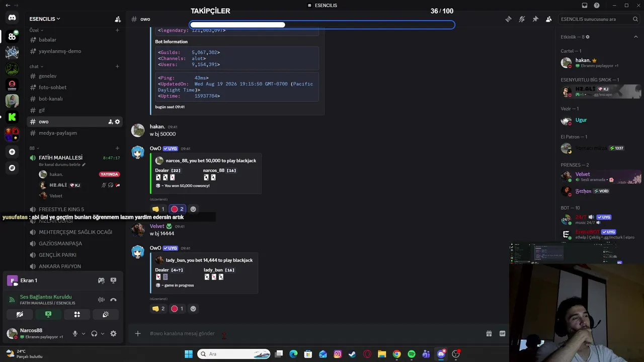Collapse the chat category
644x362 pixels.
(36, 66)
